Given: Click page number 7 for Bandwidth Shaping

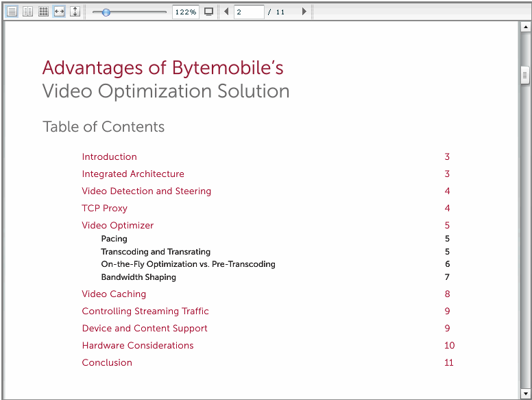Looking at the screenshot, I should point(447,277).
